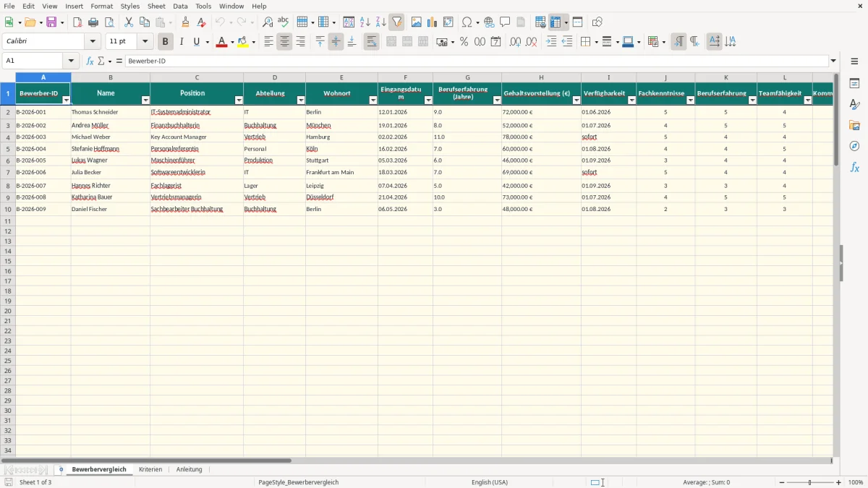Click the Clear Direct Formatting icon
The height and width of the screenshot is (488, 868).
coord(202,22)
